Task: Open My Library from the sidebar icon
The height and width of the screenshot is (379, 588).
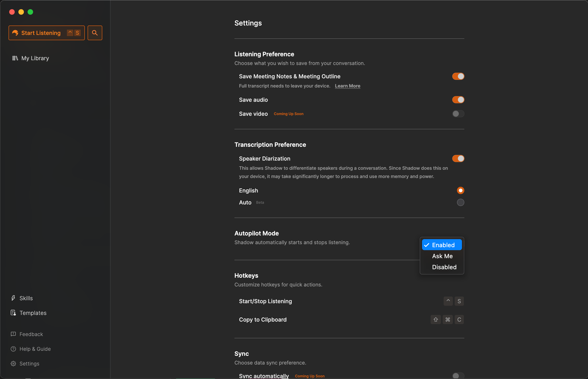Action: click(x=15, y=58)
